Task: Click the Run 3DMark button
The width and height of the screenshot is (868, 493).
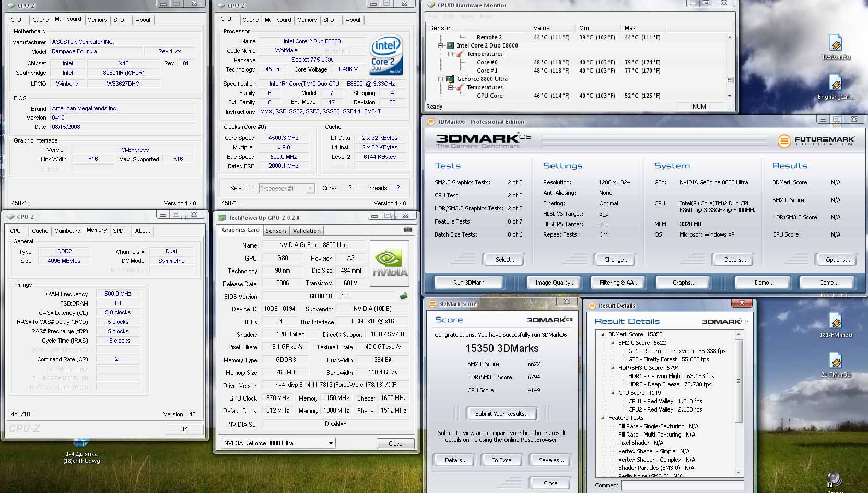Action: coord(468,283)
